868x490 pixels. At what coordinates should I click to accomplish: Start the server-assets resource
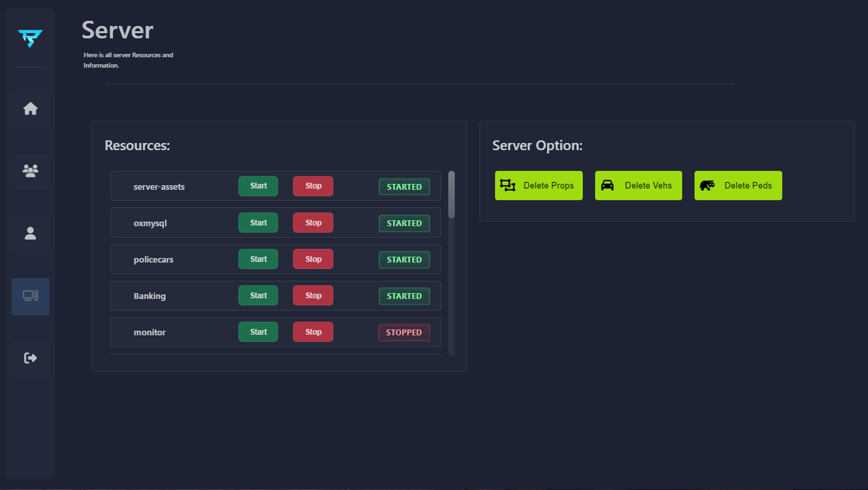[258, 186]
